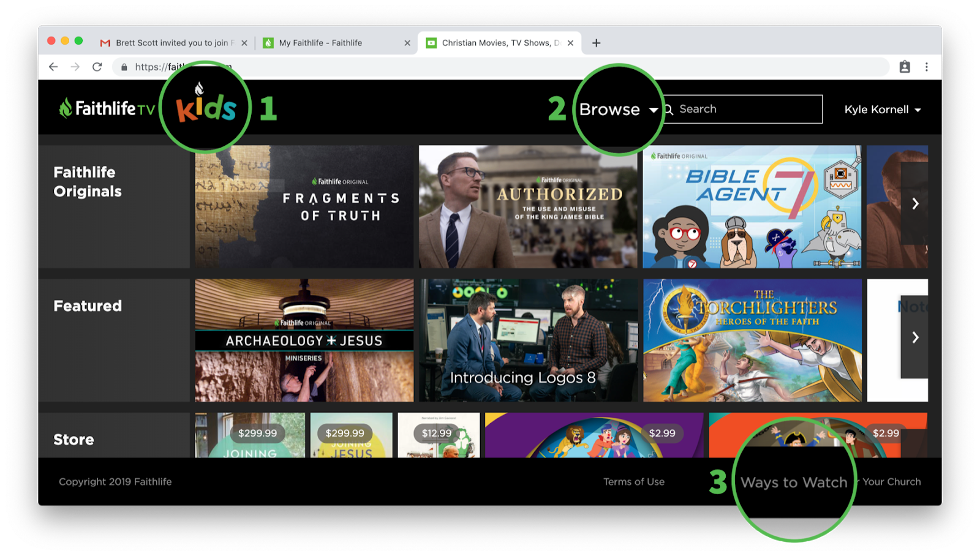
Task: Click the Copyright 2019 Faithlife text
Action: (x=115, y=482)
